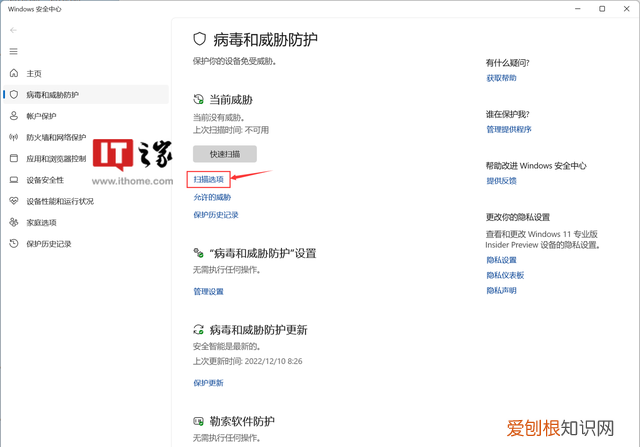Click the laptop icon for 设备安全性
Screen dimensions: 640x447
pyautogui.click(x=14, y=180)
